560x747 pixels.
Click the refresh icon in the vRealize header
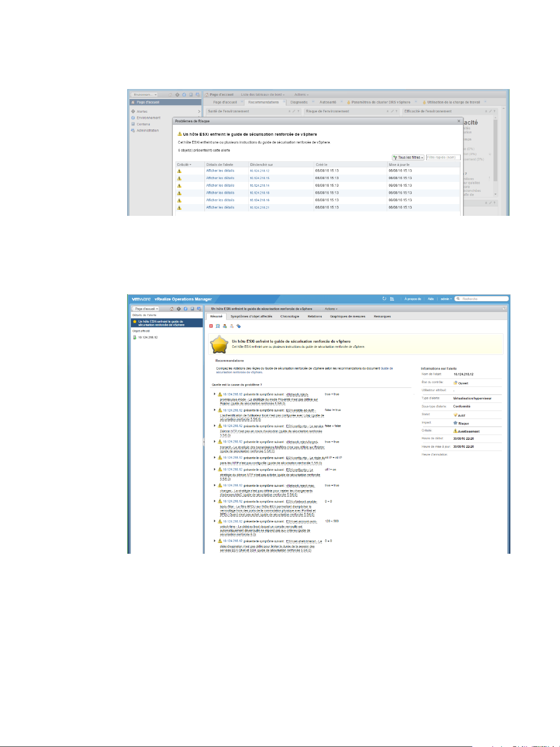point(384,299)
